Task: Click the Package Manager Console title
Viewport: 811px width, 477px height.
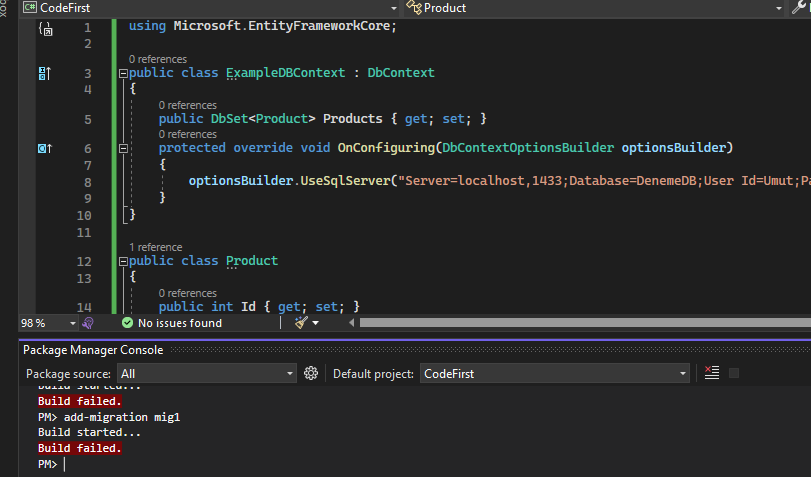Action: (x=93, y=350)
